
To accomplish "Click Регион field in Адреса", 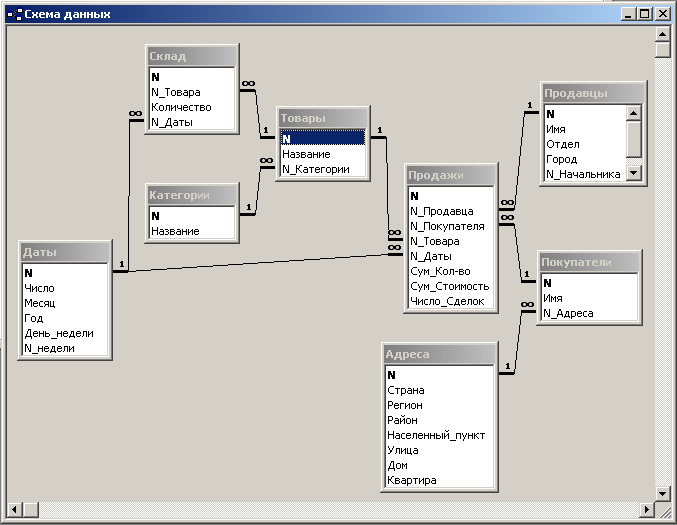I will (x=439, y=405).
